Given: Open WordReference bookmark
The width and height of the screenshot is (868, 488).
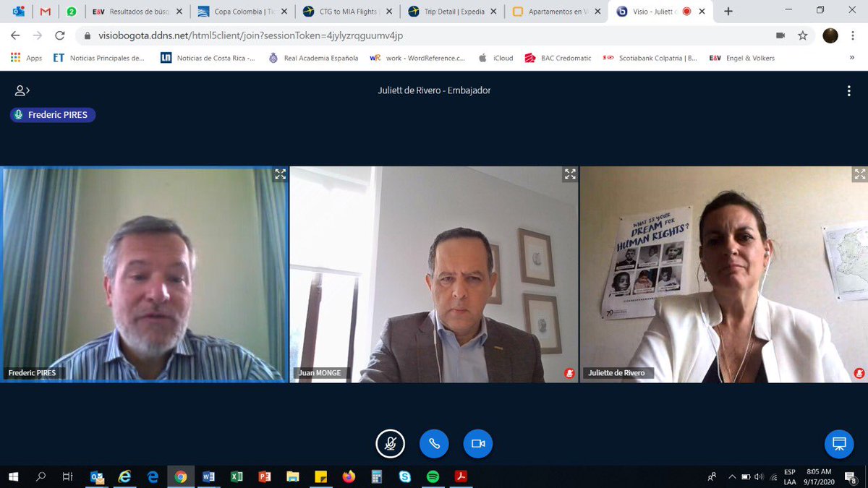Looking at the screenshot, I should 417,58.
